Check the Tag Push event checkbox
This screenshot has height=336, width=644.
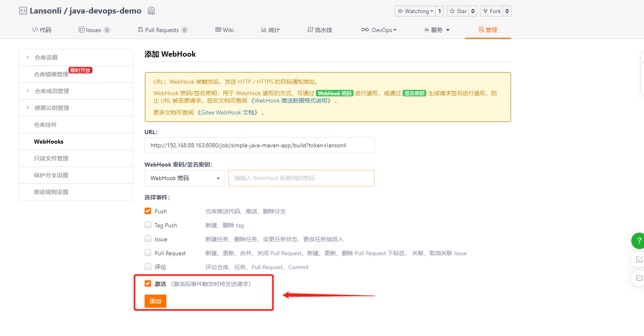tap(148, 225)
